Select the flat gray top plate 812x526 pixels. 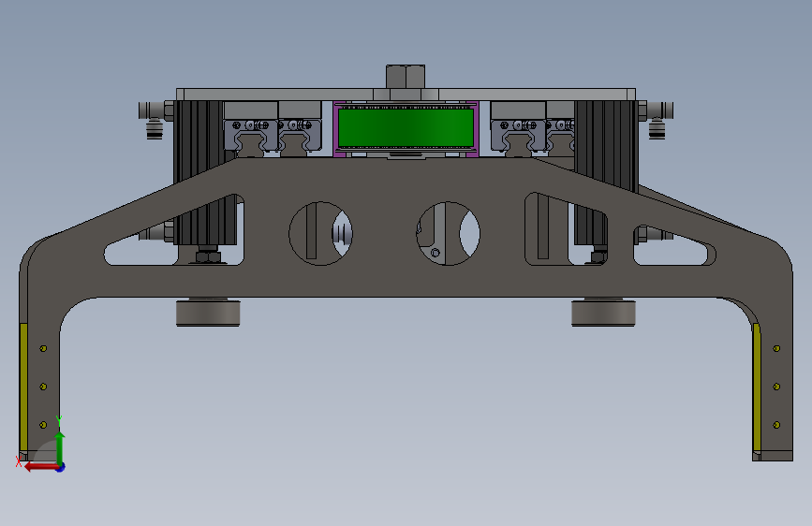coord(406,95)
